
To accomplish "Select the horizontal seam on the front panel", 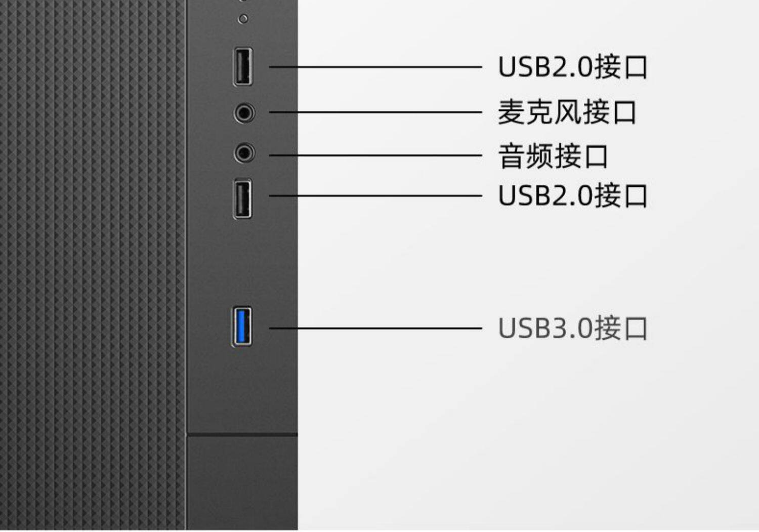I will [x=242, y=434].
